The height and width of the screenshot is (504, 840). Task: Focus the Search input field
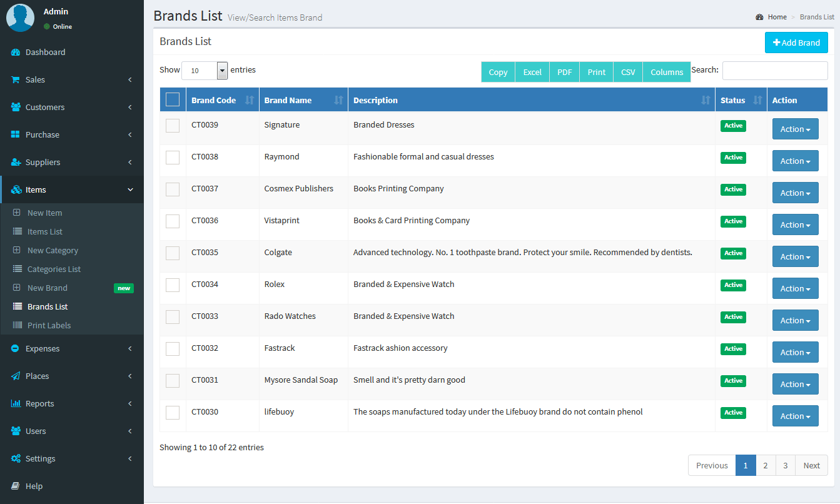pos(775,71)
